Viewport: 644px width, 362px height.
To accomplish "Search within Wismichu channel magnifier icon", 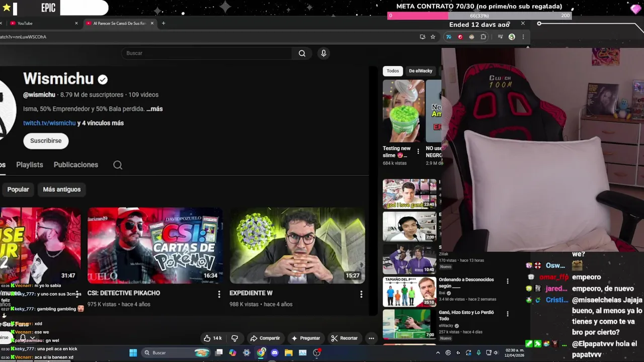I will [x=118, y=165].
